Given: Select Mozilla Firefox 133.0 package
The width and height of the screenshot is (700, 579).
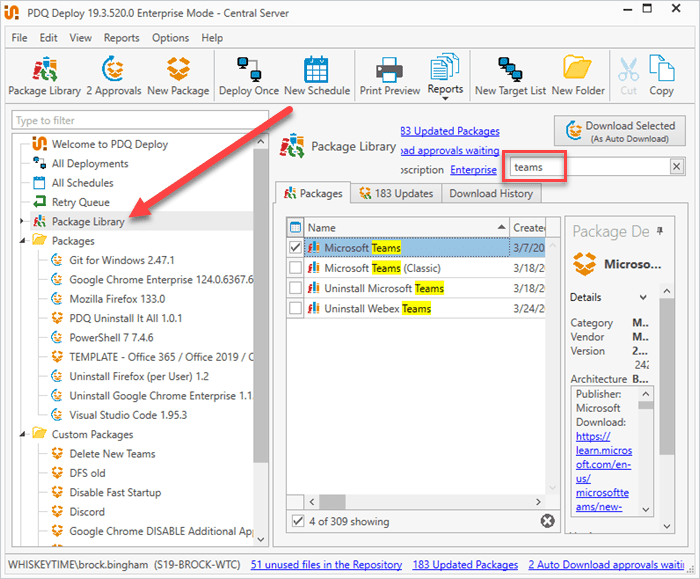Looking at the screenshot, I should (117, 299).
